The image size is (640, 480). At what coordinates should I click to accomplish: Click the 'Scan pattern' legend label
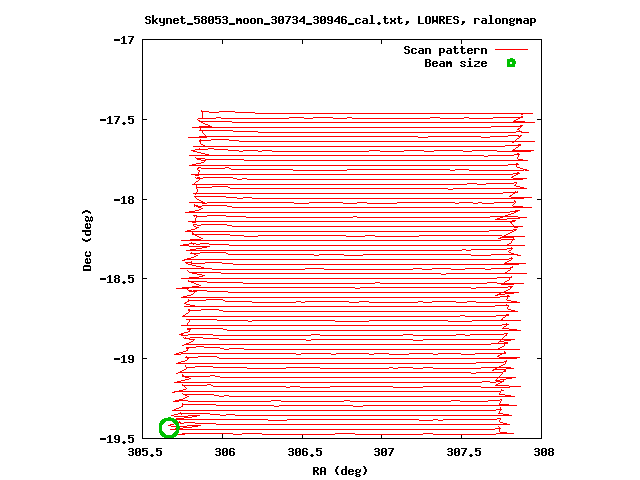click(445, 50)
